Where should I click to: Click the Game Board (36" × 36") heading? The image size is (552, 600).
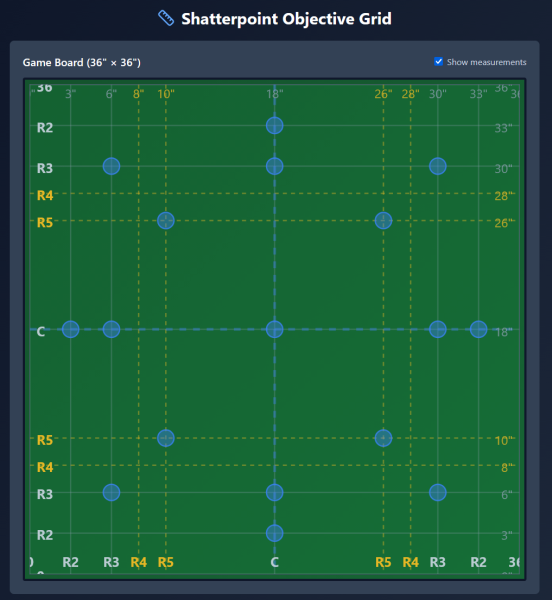point(81,62)
